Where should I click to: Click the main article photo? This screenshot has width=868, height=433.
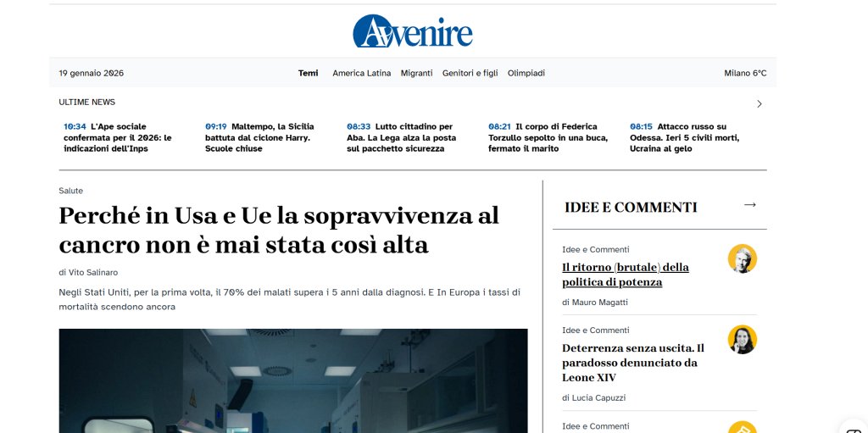[293, 380]
